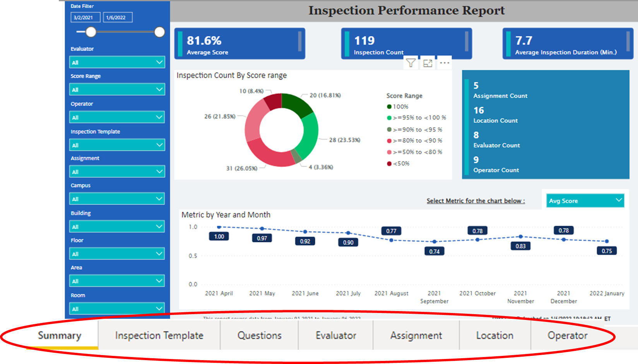Expand the Inspection Template filter dropdown
638x364 pixels.
point(117,145)
